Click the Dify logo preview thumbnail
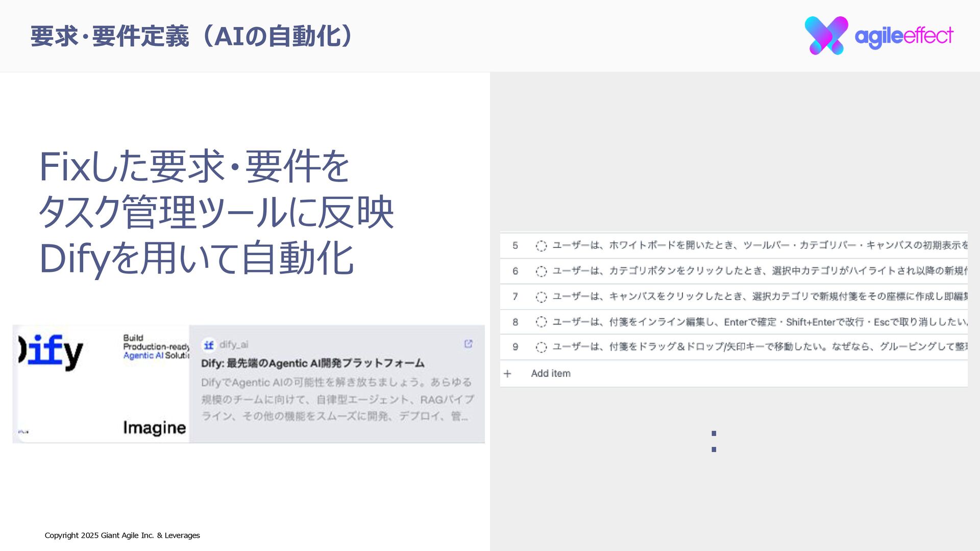The height and width of the screenshot is (551, 980). pos(101,384)
